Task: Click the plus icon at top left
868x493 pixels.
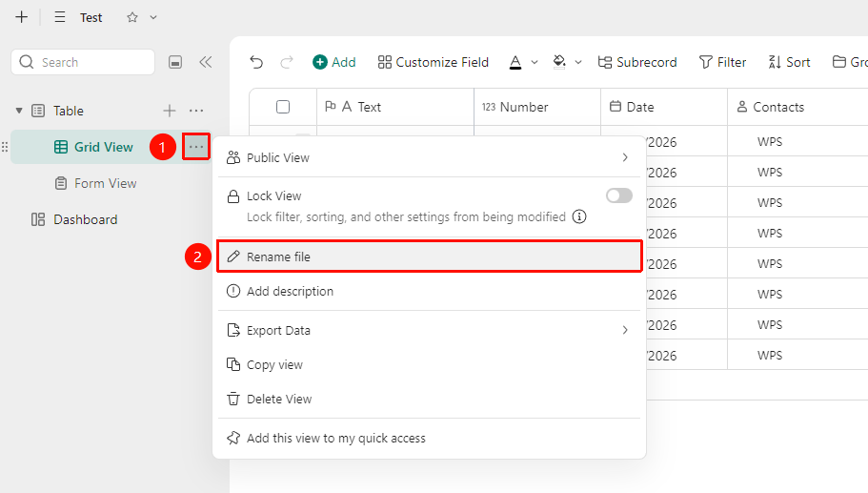Action: [21, 17]
